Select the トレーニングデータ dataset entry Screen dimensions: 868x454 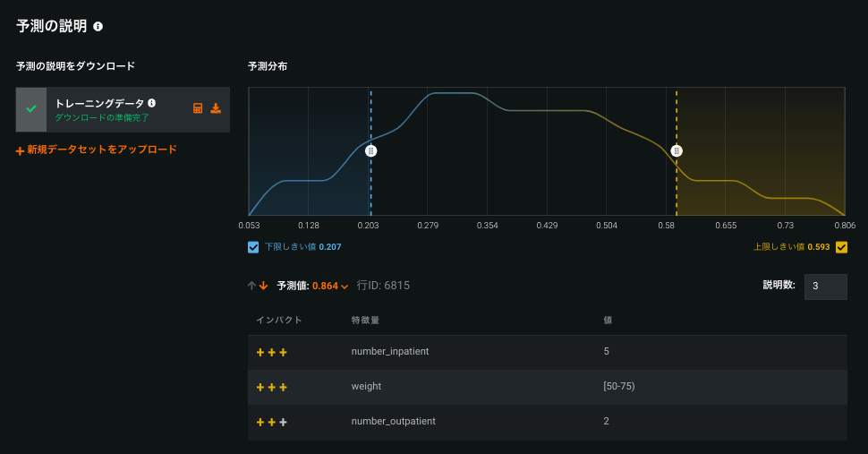(116, 109)
